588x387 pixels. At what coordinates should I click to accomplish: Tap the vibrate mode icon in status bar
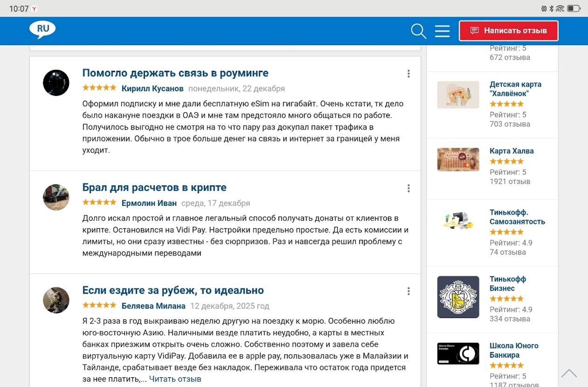click(x=544, y=8)
